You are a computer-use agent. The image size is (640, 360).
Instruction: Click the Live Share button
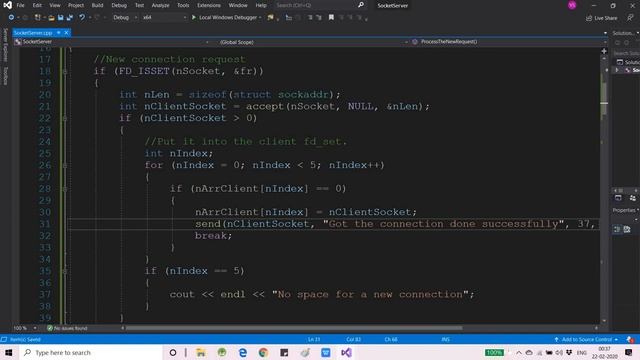point(602,18)
